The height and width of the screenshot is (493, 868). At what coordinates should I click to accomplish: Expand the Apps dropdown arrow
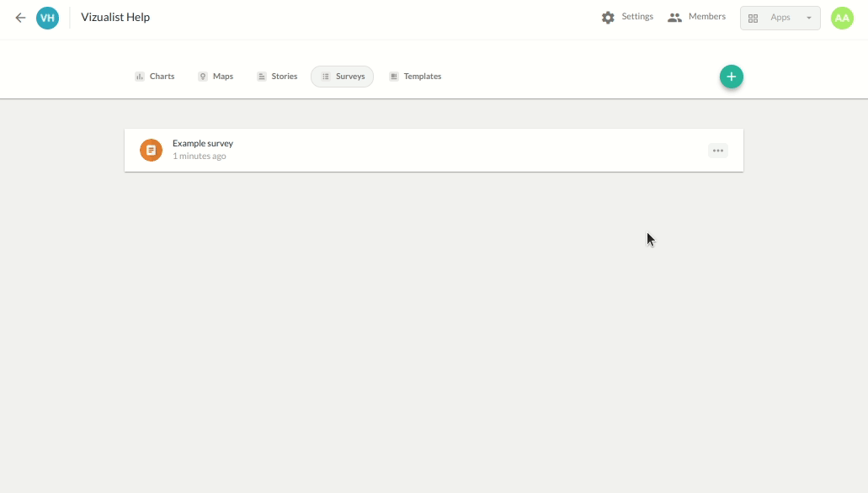[809, 19]
